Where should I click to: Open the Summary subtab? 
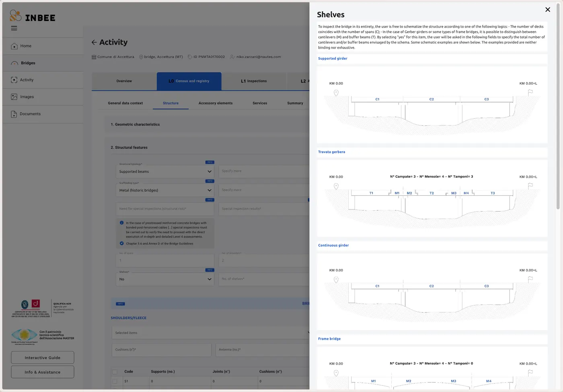click(x=295, y=103)
